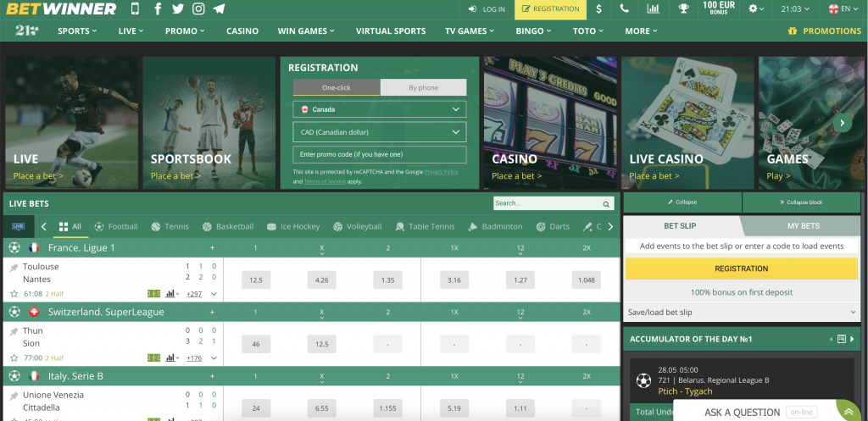This screenshot has height=421, width=868.
Task: Pin the Toulouse vs Nantes match
Action: click(x=14, y=268)
